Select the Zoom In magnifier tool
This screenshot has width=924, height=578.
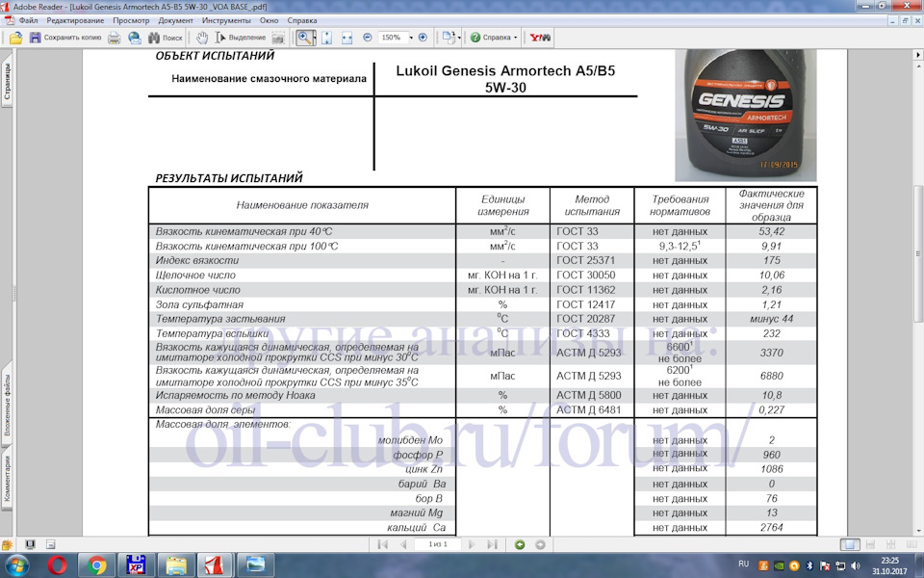304,38
